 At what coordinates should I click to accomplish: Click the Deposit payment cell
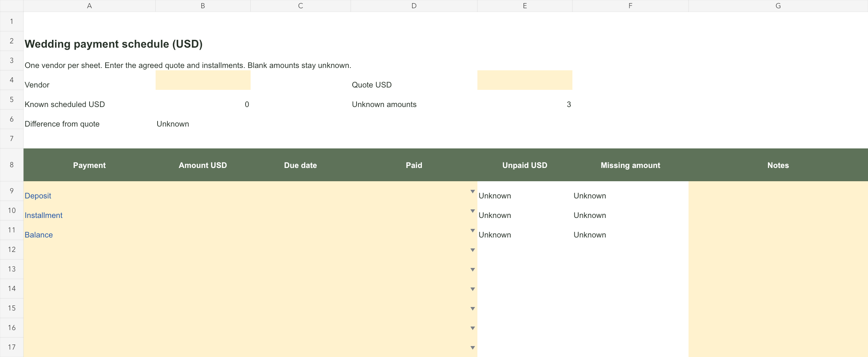point(90,191)
